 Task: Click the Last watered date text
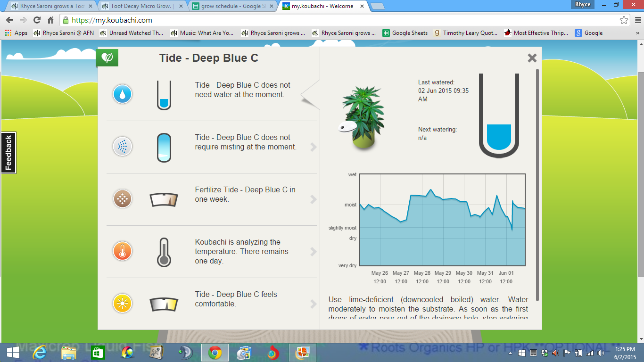click(x=443, y=91)
